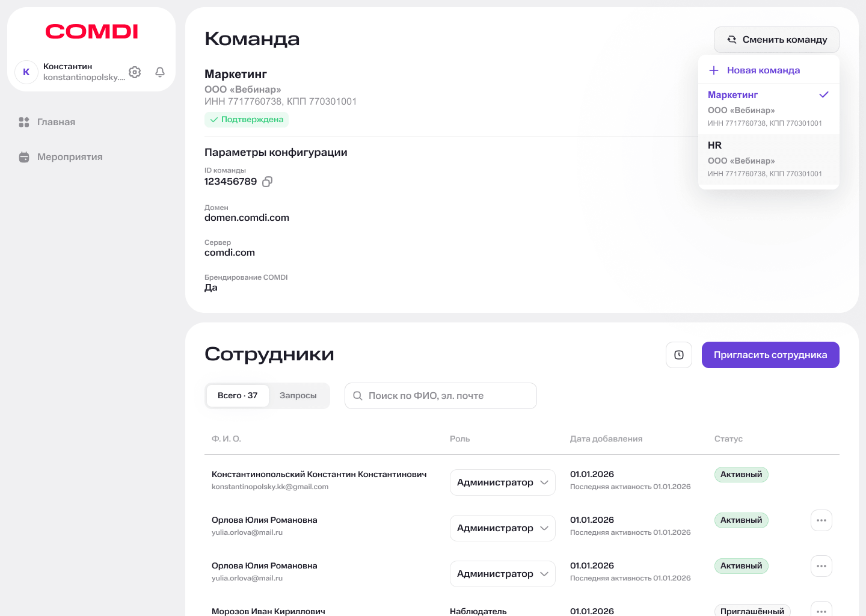Open invitation history clock icon
This screenshot has width=866, height=616.
click(679, 355)
